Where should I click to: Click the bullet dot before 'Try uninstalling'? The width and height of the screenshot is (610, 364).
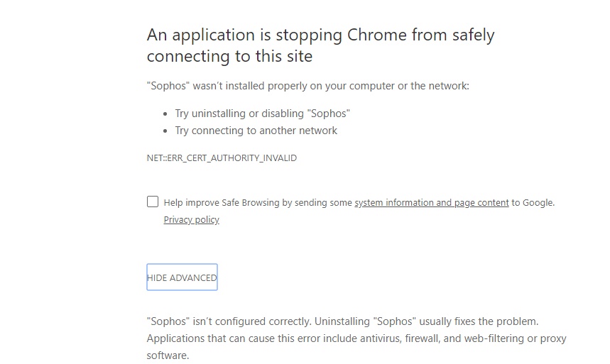pos(165,114)
